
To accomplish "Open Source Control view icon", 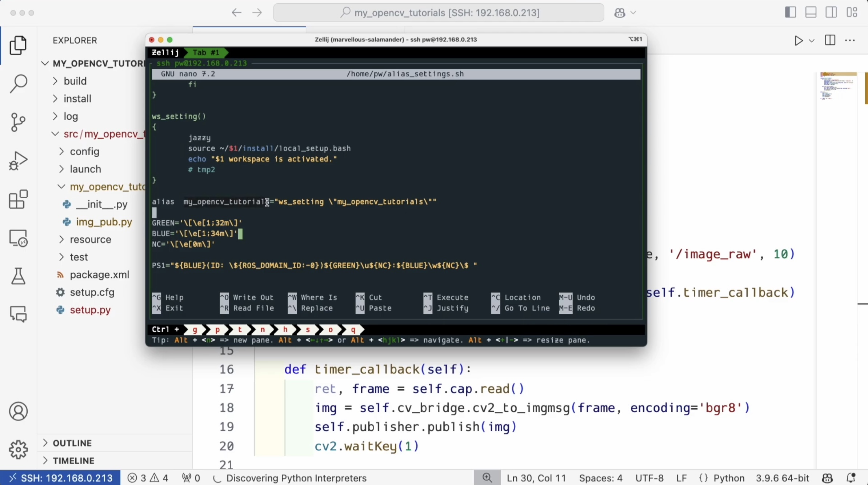I will point(18,122).
